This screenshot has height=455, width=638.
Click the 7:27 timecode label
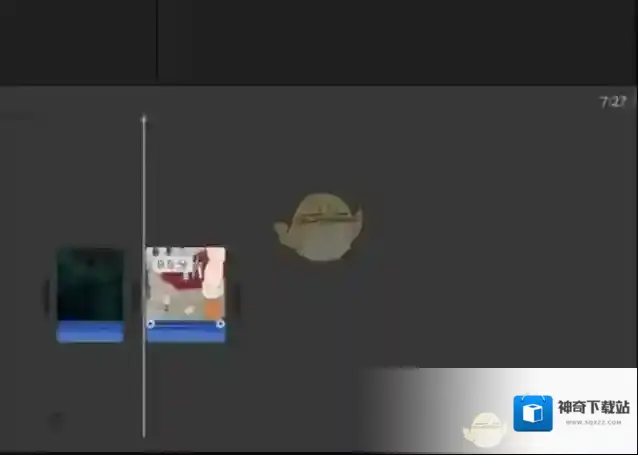coord(612,102)
